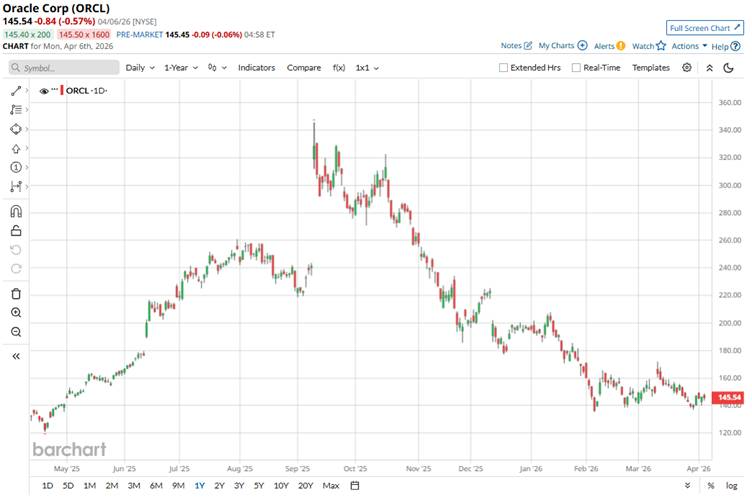
Task: Select the 5Y range tab
Action: point(259,486)
